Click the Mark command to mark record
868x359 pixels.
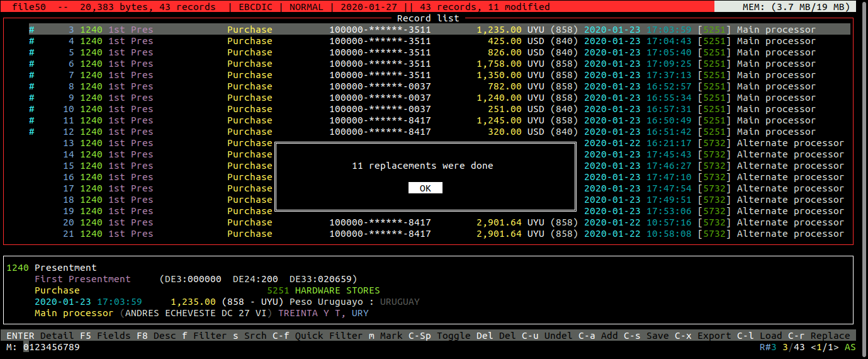391,336
